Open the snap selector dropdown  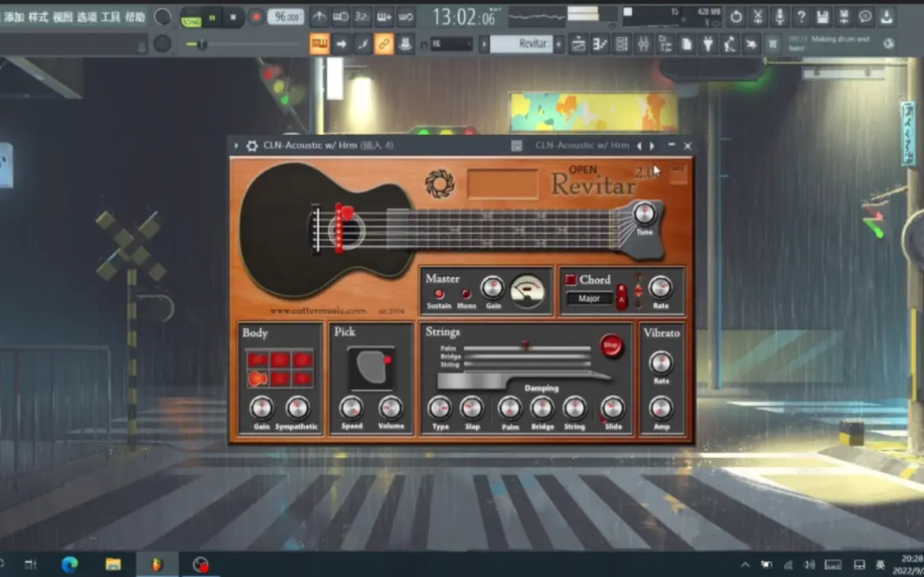451,44
